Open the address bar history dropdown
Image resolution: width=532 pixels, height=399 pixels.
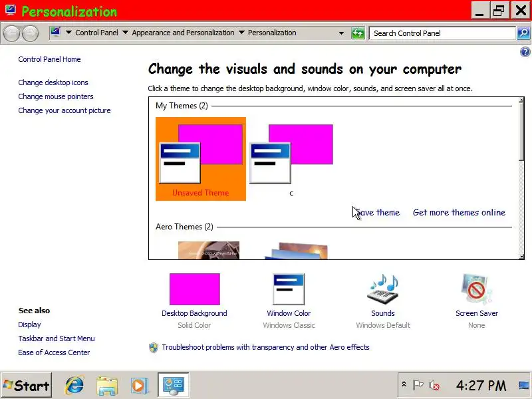coord(341,33)
